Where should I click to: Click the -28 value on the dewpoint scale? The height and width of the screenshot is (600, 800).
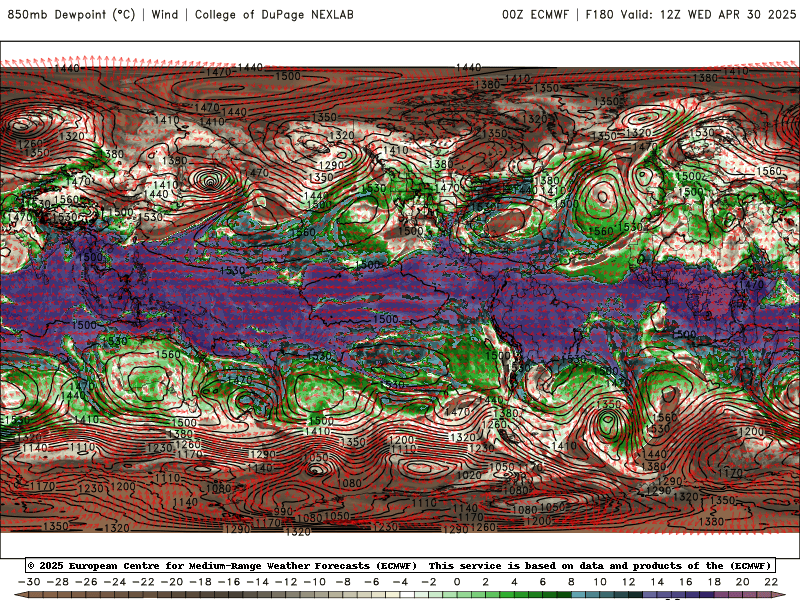click(x=58, y=582)
